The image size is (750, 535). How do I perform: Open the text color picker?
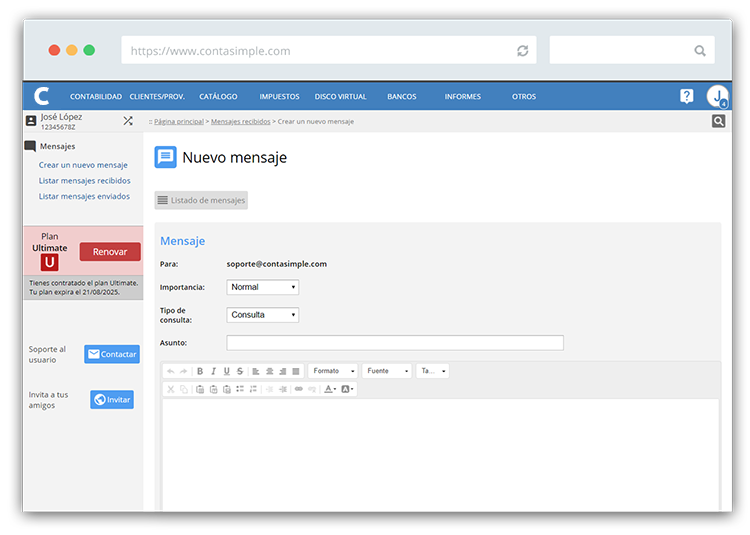(x=330, y=389)
